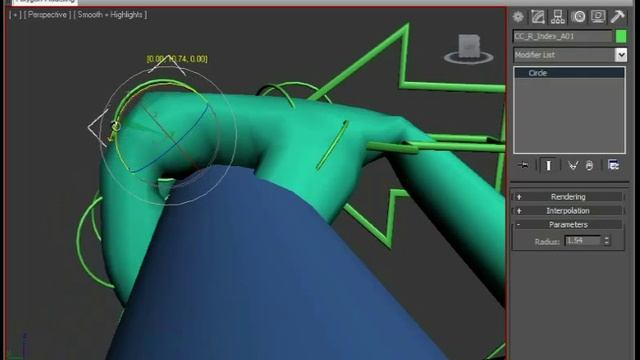The height and width of the screenshot is (360, 640).
Task: Open the Perspective viewport label menu
Action: pyautogui.click(x=47, y=15)
